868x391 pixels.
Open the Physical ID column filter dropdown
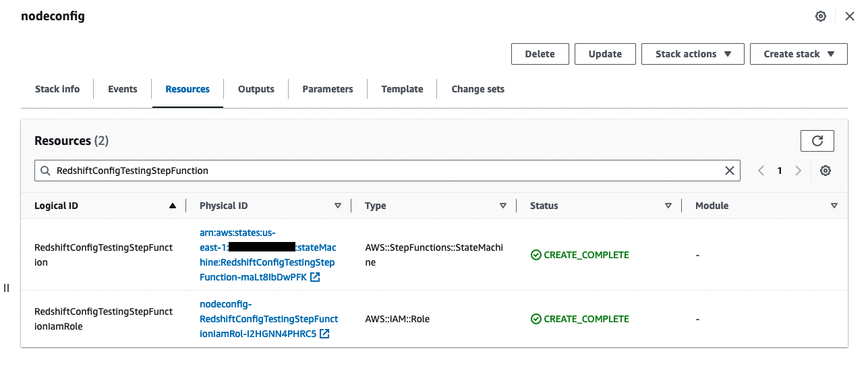tap(337, 206)
